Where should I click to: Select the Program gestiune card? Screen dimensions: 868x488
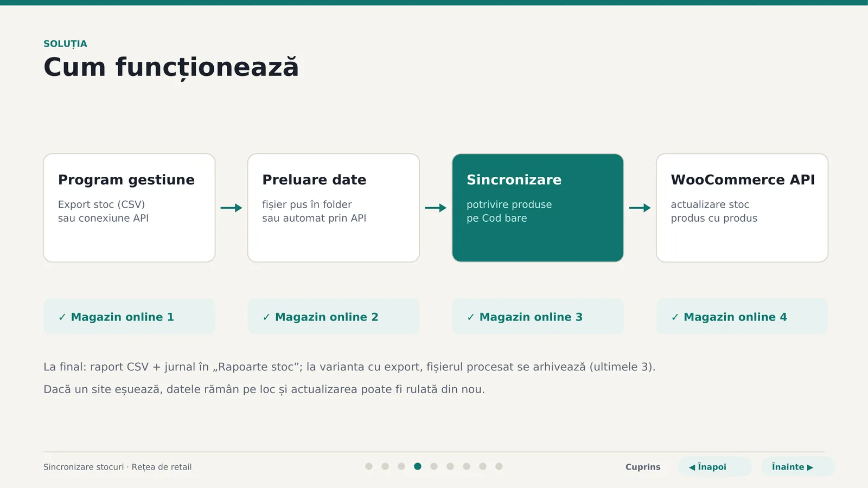(x=129, y=208)
